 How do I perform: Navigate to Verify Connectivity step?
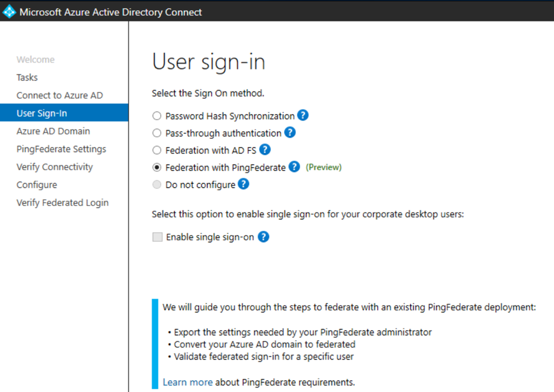tap(55, 167)
